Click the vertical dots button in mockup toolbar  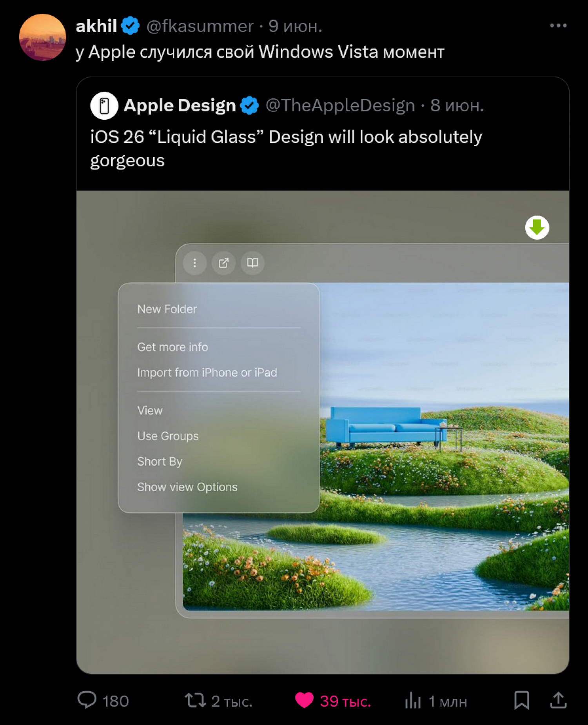tap(195, 263)
